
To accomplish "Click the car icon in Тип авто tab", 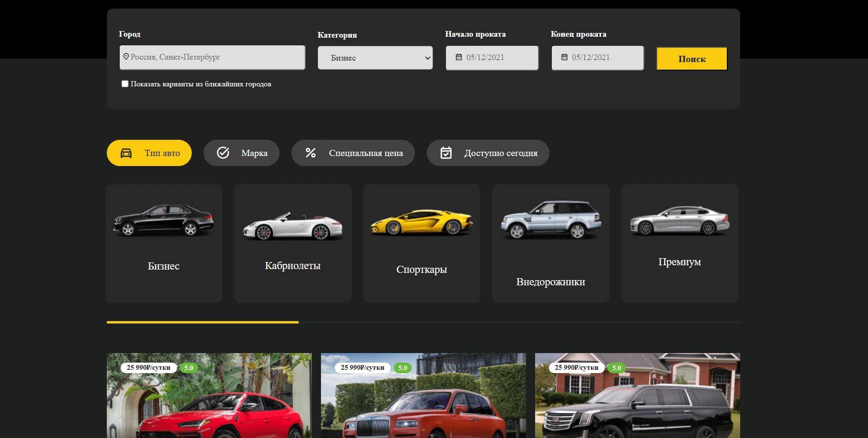I will [x=126, y=153].
